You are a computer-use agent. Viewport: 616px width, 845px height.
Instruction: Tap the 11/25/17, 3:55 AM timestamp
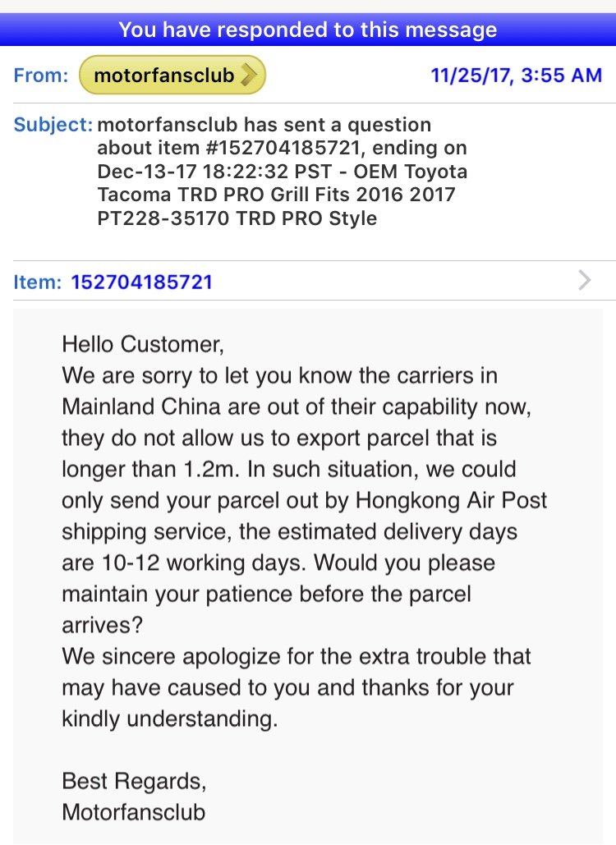coord(517,75)
